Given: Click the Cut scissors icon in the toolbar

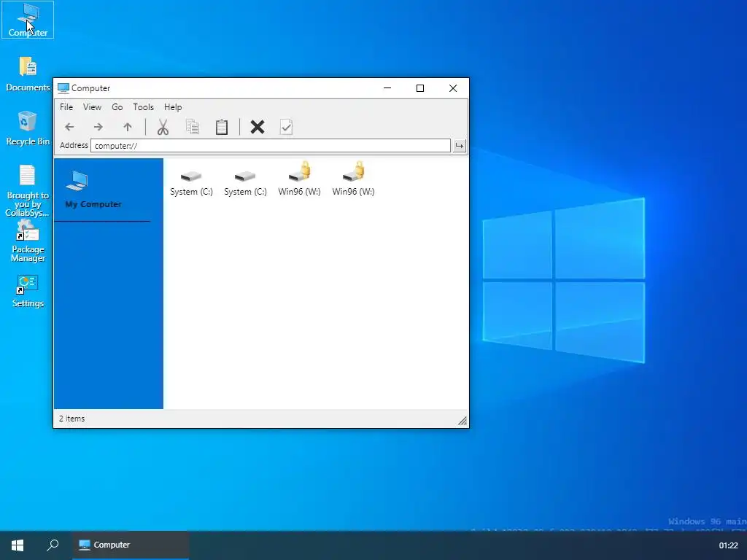Looking at the screenshot, I should 163,127.
